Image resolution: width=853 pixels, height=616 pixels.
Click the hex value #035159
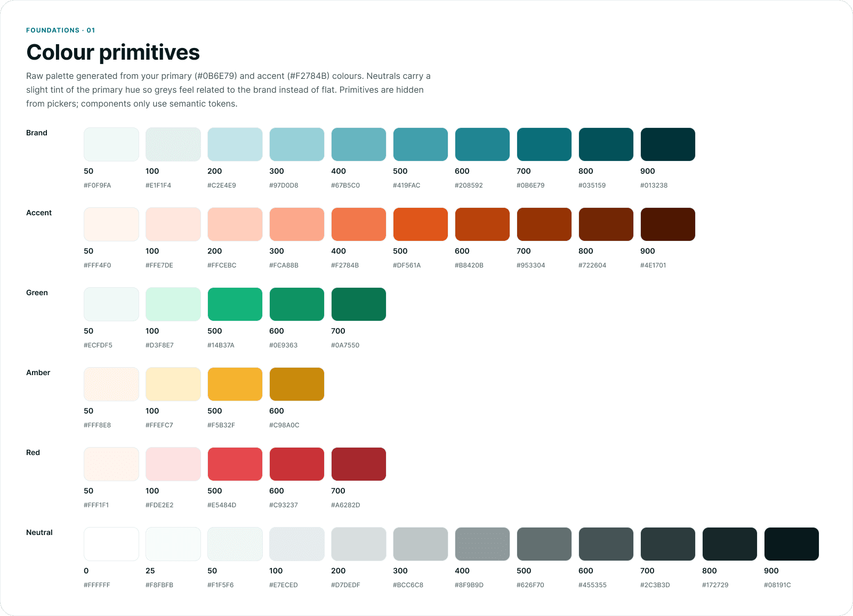click(x=592, y=185)
